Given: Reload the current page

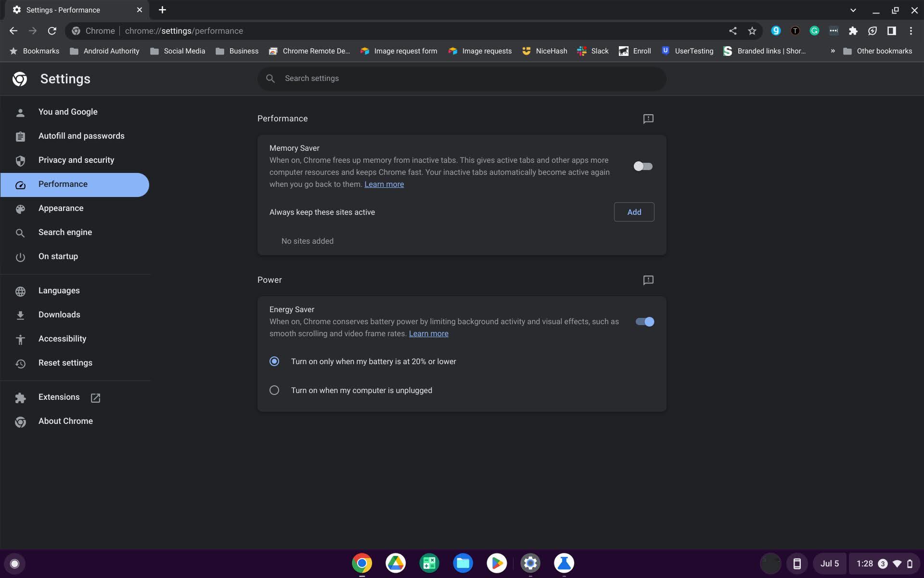Looking at the screenshot, I should click(x=52, y=31).
